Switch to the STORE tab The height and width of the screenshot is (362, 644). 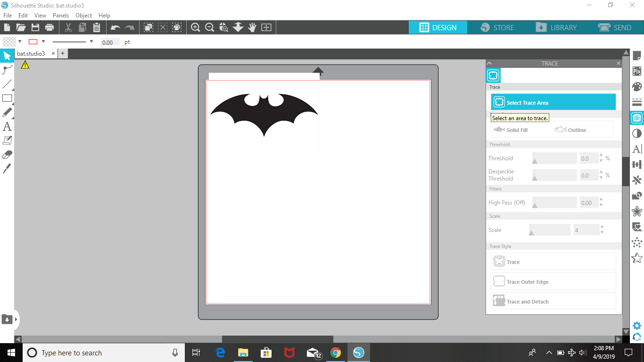tap(497, 27)
